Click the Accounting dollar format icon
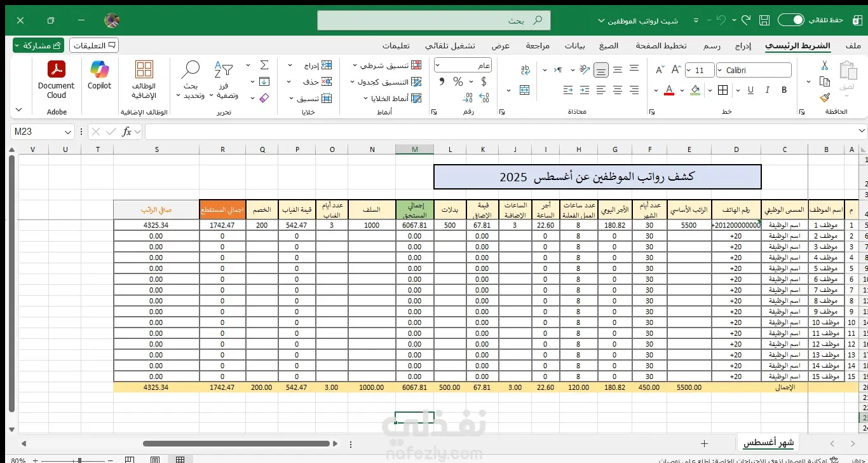This screenshot has width=868, height=463. point(484,81)
